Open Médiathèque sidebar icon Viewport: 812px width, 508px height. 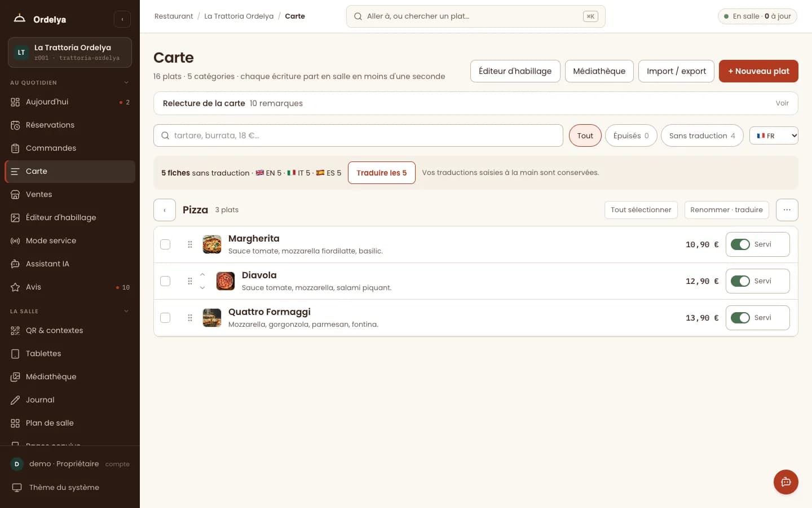pos(15,377)
